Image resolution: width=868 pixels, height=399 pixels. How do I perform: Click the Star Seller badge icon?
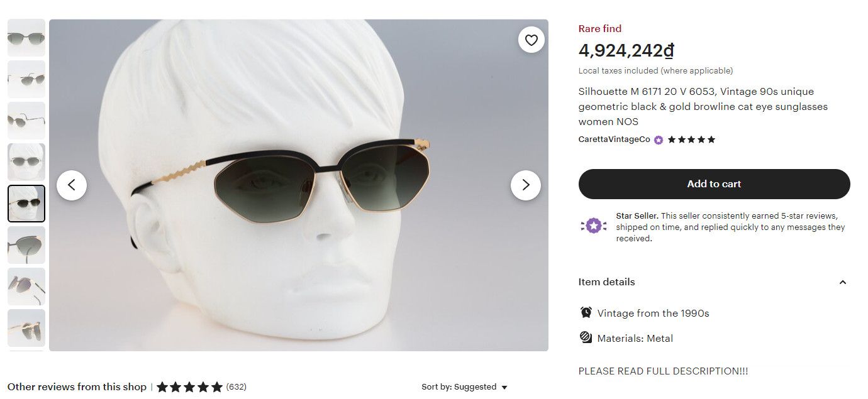[593, 226]
